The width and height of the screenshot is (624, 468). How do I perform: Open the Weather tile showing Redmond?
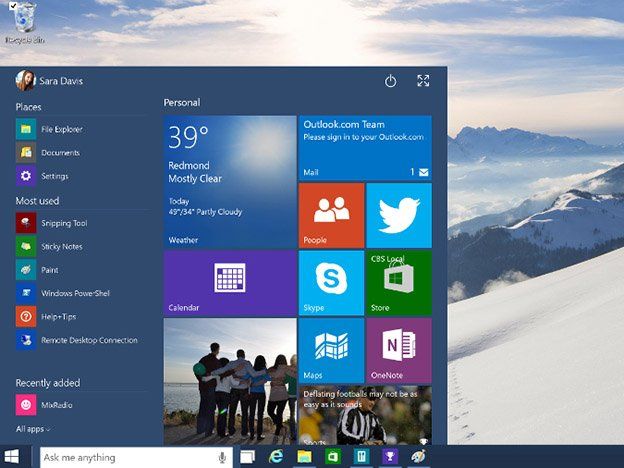pyautogui.click(x=229, y=181)
